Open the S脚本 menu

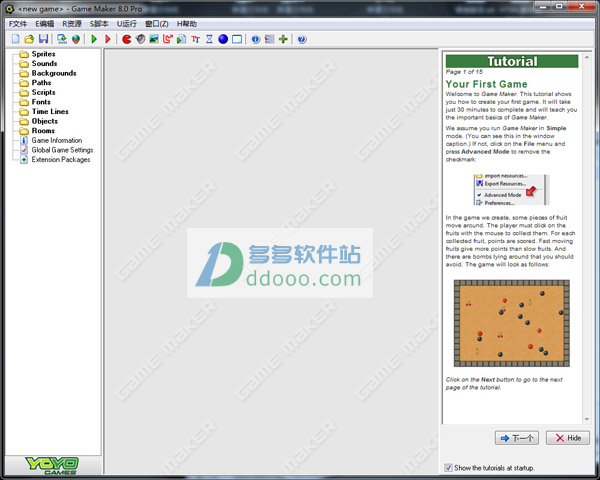pos(99,24)
